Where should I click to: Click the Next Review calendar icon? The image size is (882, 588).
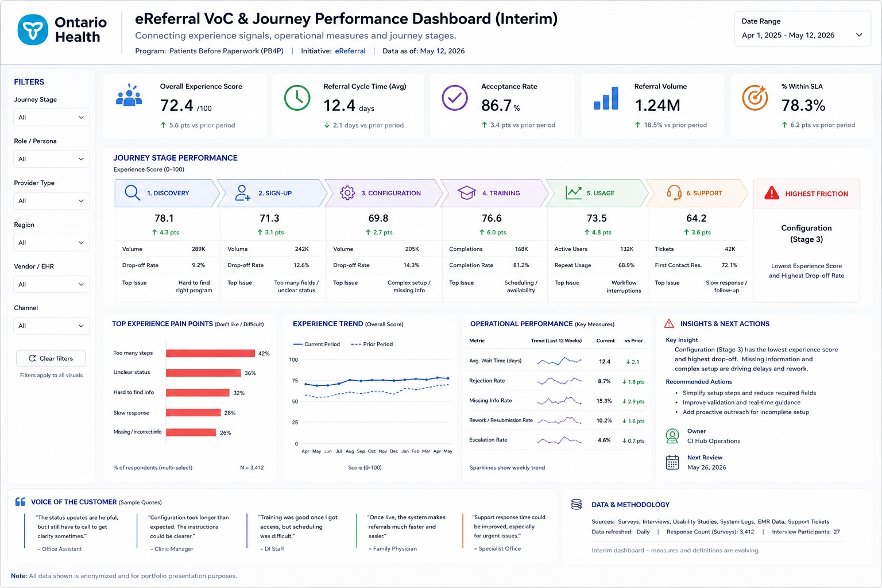tap(672, 462)
